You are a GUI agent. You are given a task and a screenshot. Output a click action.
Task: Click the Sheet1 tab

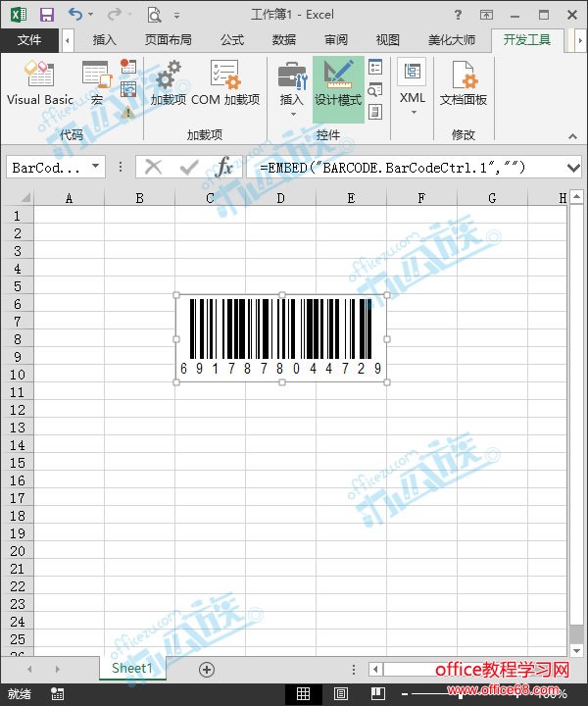coord(132,668)
